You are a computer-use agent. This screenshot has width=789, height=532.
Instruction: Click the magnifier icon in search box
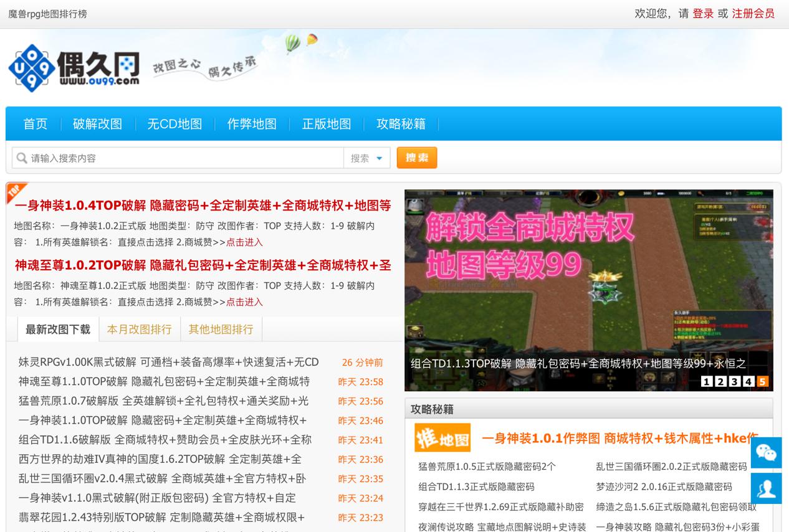pos(22,158)
